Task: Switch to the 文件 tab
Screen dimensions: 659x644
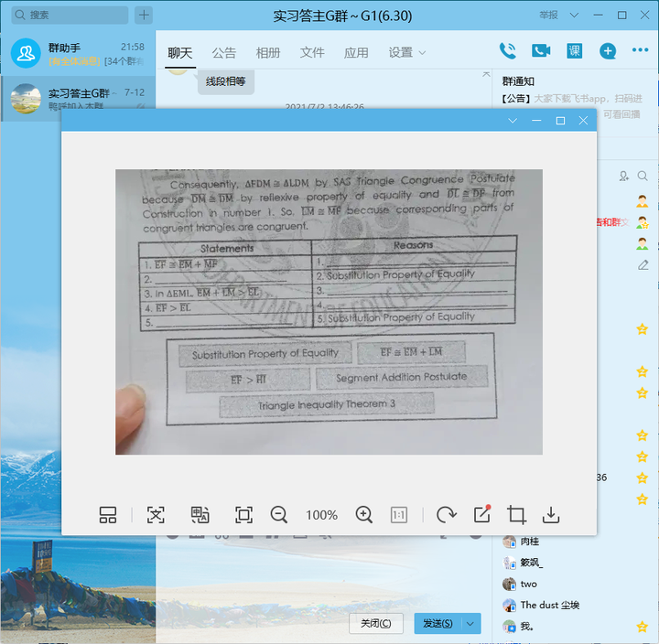Action: (x=312, y=53)
